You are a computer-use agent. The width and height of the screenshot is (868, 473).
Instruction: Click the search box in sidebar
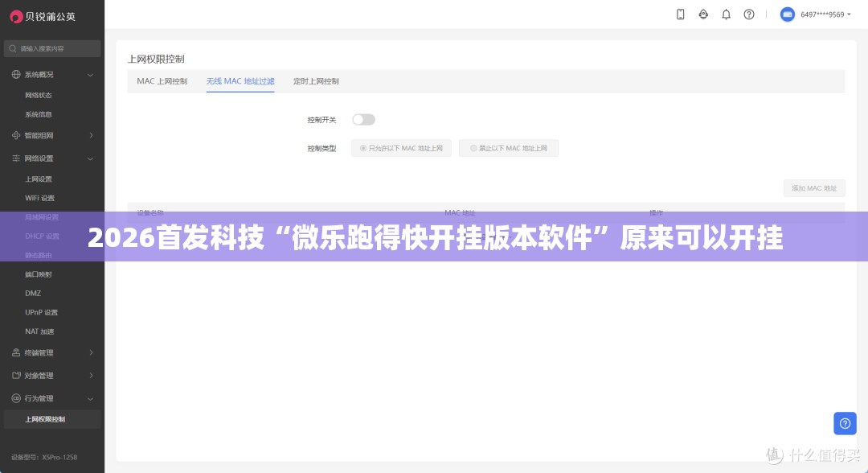click(52, 49)
